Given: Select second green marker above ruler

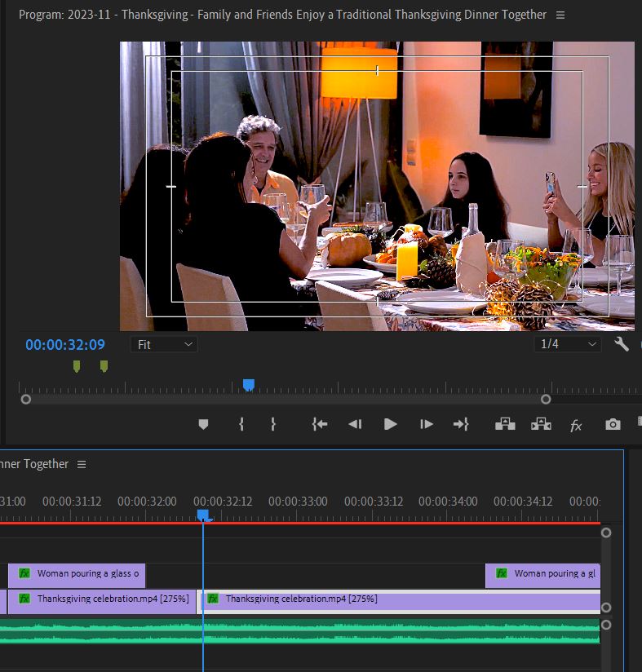Looking at the screenshot, I should tap(104, 366).
